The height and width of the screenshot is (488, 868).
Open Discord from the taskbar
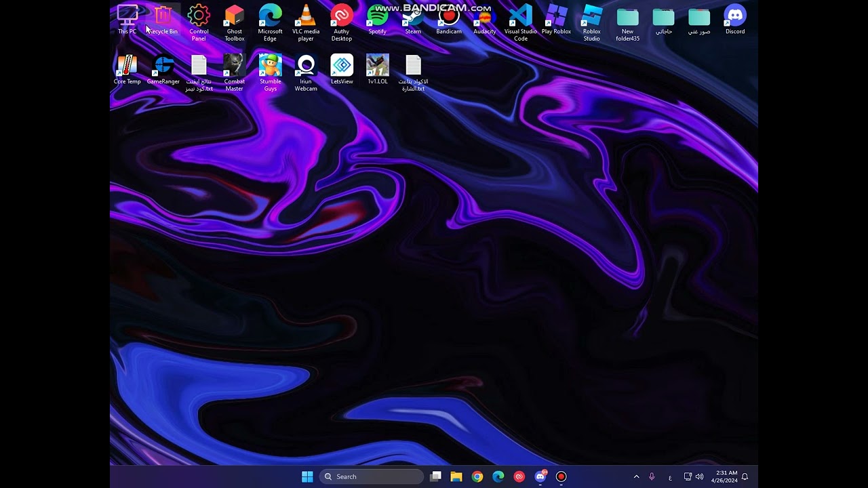tap(540, 476)
